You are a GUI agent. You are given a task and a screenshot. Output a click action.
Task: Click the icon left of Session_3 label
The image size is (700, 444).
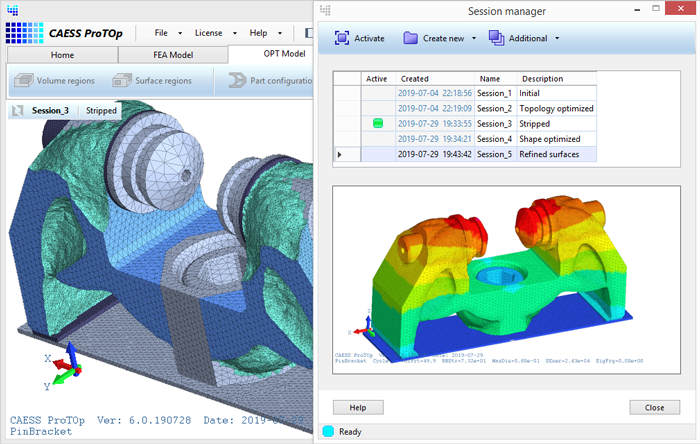point(17,110)
